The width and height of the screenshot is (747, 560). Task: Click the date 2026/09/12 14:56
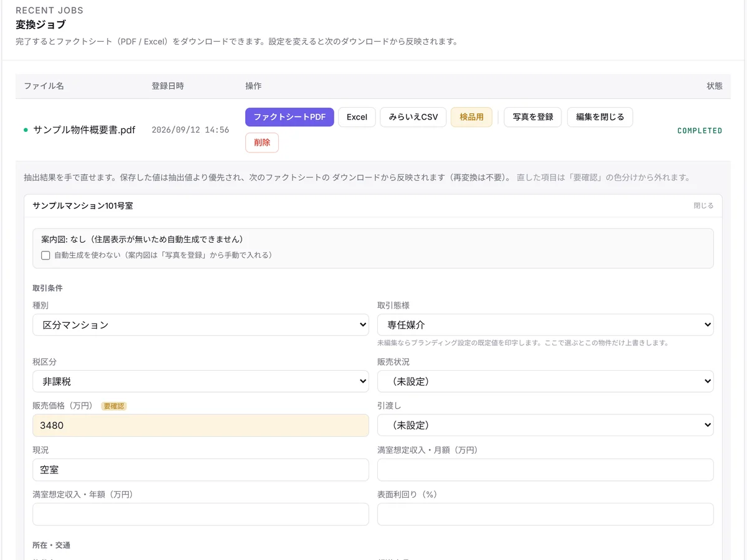coord(190,130)
